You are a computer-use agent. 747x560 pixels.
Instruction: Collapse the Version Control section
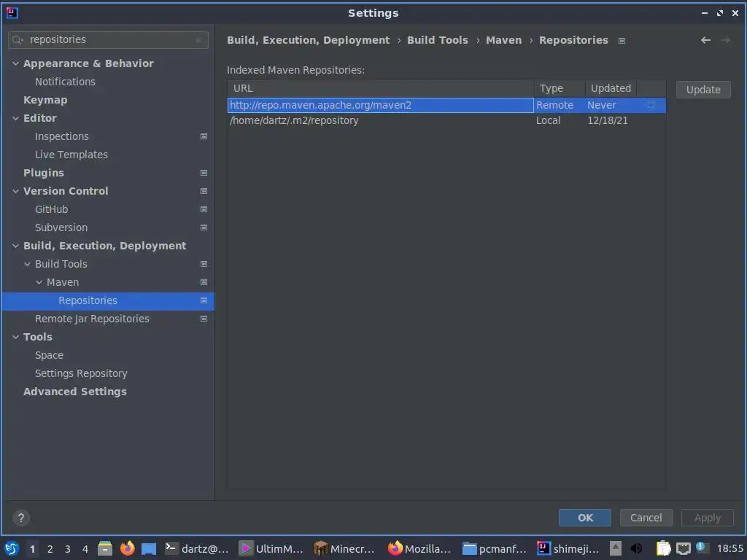(x=16, y=191)
